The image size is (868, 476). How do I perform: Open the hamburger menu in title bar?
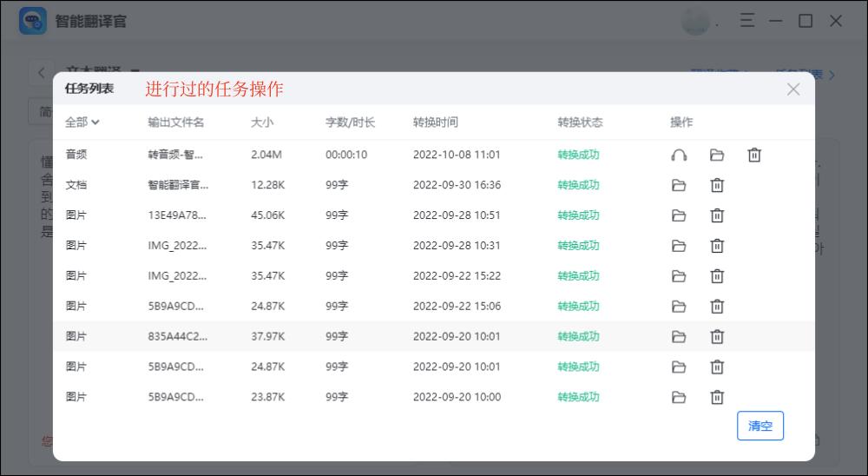pyautogui.click(x=746, y=21)
